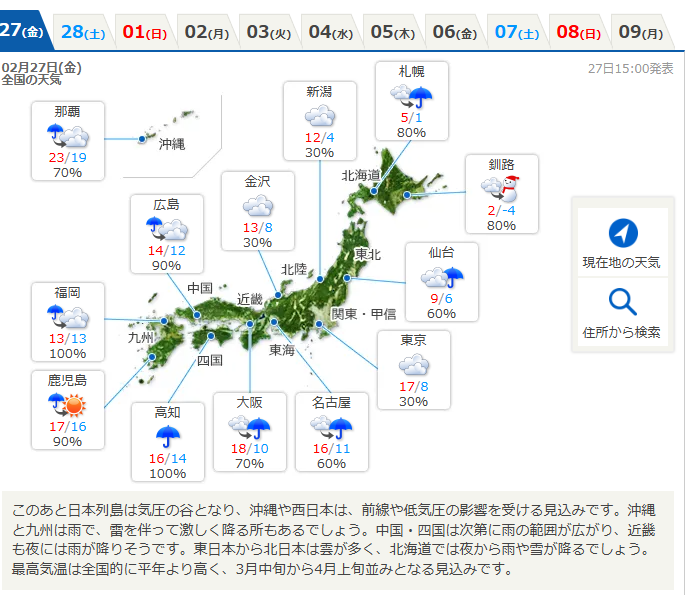Click Sapporo's cloud-to-rain weather icon
The width and height of the screenshot is (690, 595).
click(x=411, y=96)
